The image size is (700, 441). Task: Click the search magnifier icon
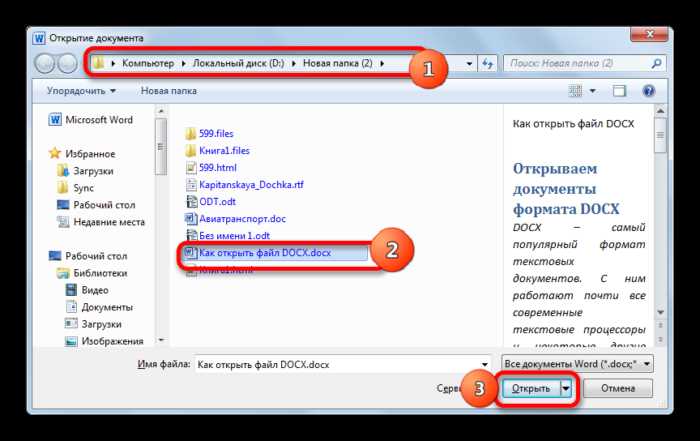click(656, 64)
